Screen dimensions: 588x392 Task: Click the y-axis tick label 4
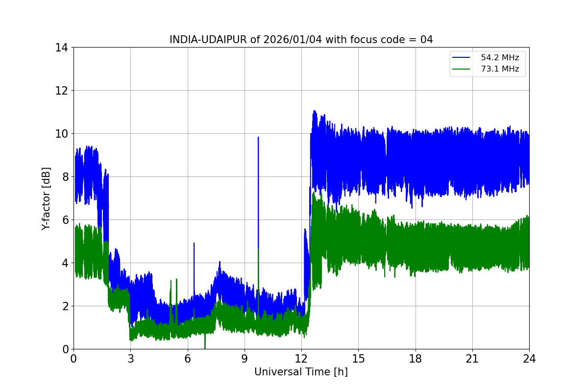tap(65, 263)
